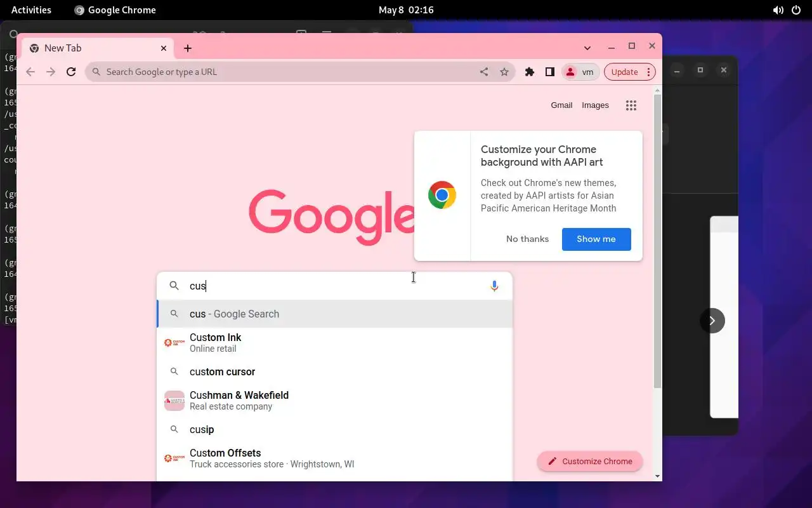Click the Cushman & Wakefield logo icon
The height and width of the screenshot is (508, 812).
click(174, 401)
